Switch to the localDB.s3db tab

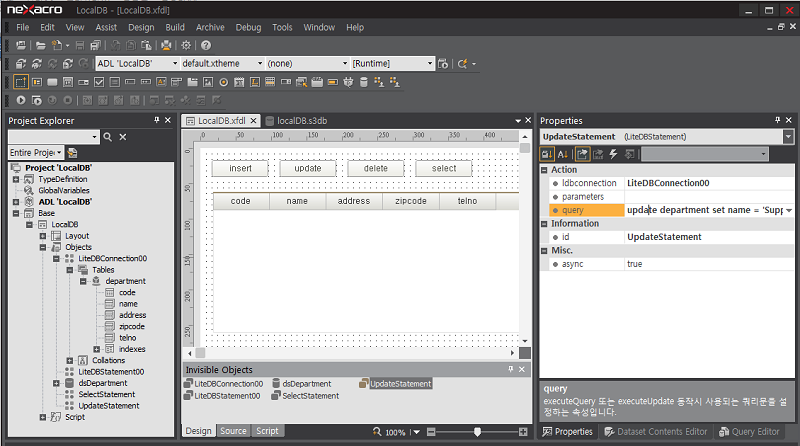(296, 121)
